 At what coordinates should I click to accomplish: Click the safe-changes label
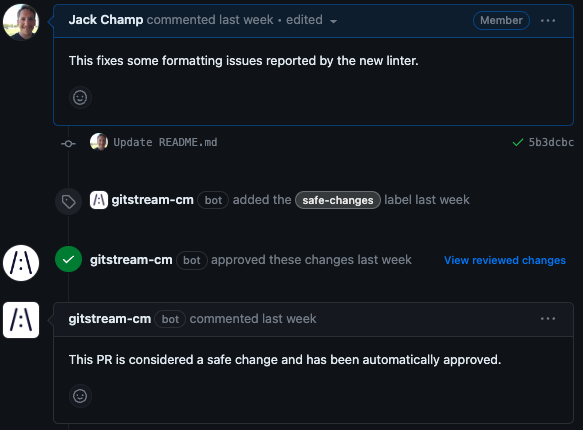(338, 200)
